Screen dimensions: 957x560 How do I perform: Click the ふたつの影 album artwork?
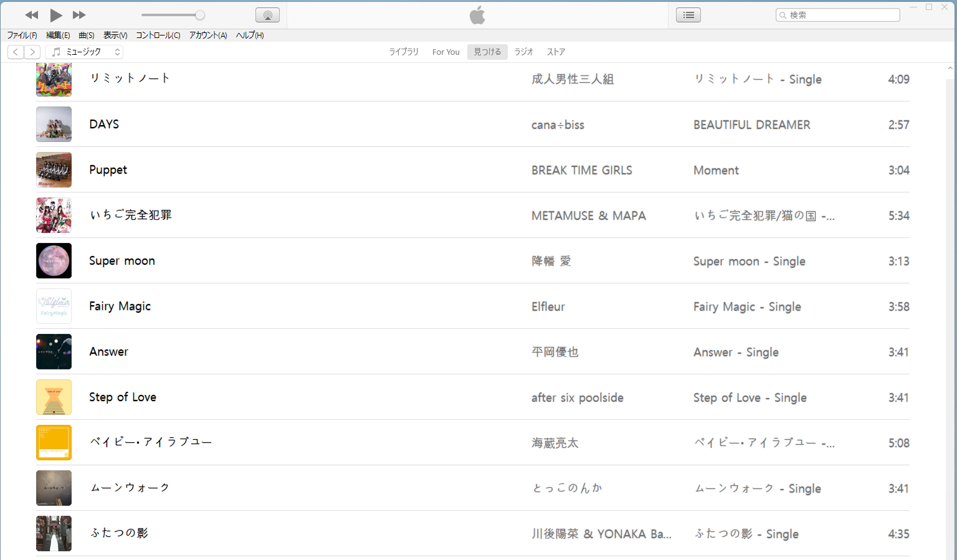pyautogui.click(x=54, y=533)
